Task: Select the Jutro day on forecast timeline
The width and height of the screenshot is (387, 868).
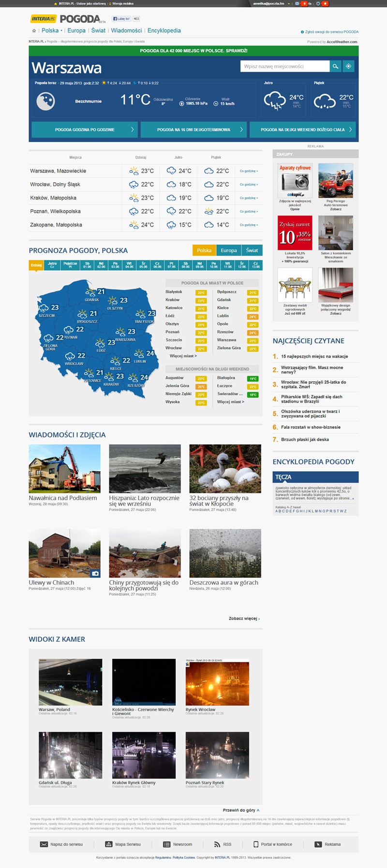Action: point(52,265)
